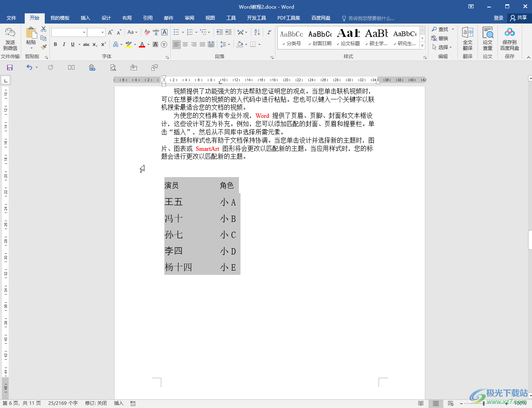Image resolution: width=532 pixels, height=408 pixels.
Task: Click the Increase Indent icon
Action: [228, 32]
